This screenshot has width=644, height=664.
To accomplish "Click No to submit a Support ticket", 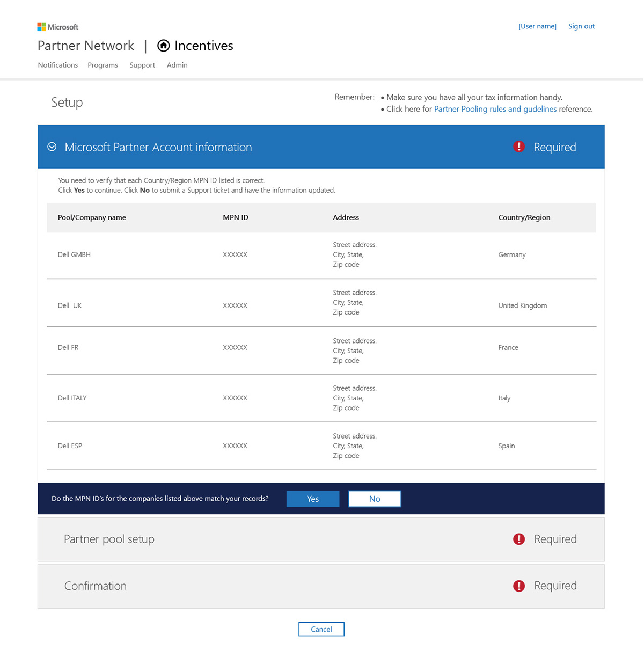I will pyautogui.click(x=375, y=499).
